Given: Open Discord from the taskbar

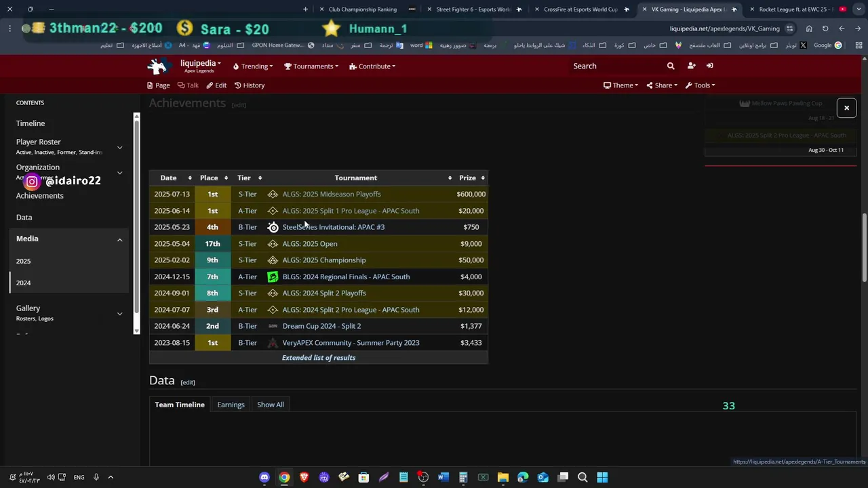Looking at the screenshot, I should 264,477.
